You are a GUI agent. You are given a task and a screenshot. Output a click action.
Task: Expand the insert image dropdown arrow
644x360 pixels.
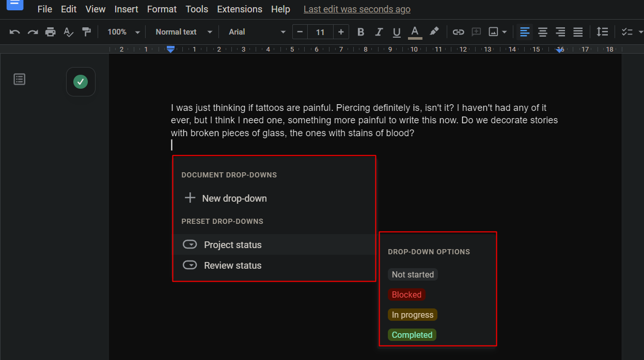coord(504,32)
